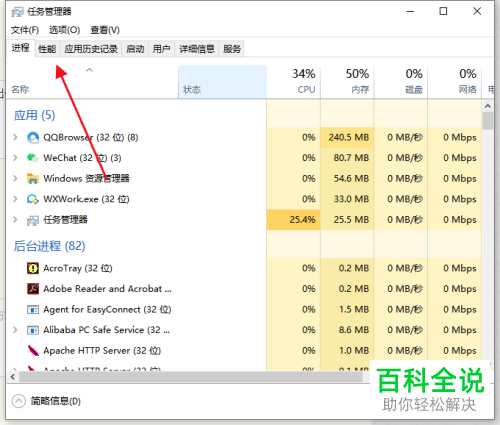The width and height of the screenshot is (500, 425).
Task: Sort processes by the 名称 column
Action: [92, 82]
